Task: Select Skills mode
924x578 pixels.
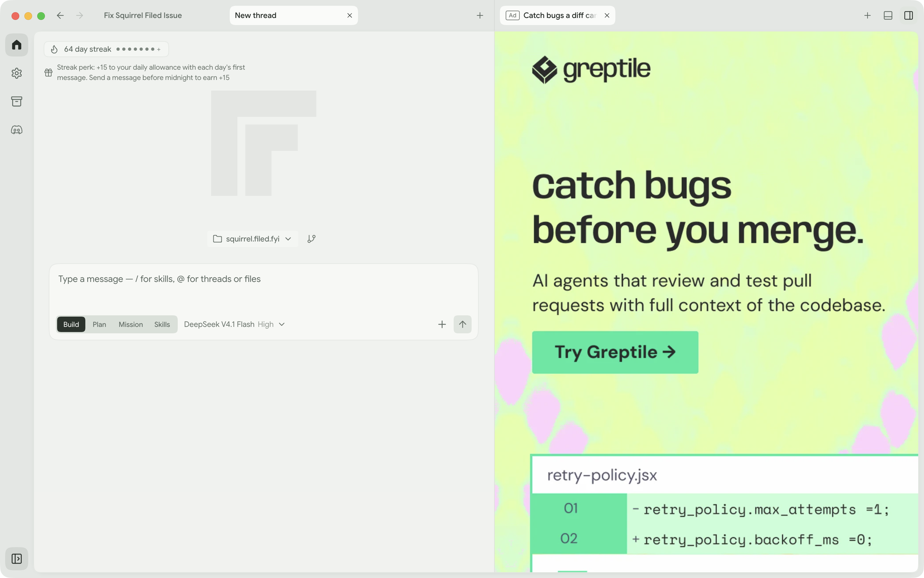Action: coord(162,324)
